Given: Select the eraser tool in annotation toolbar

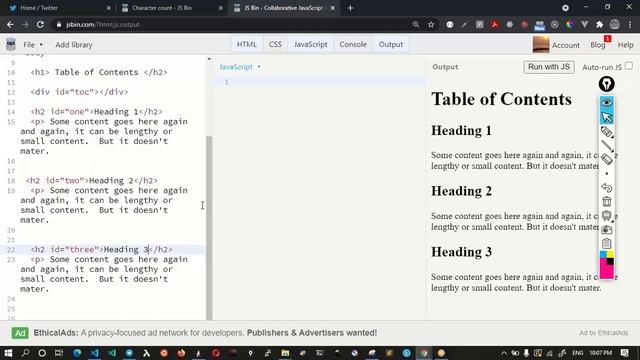Looking at the screenshot, I should (x=607, y=159).
